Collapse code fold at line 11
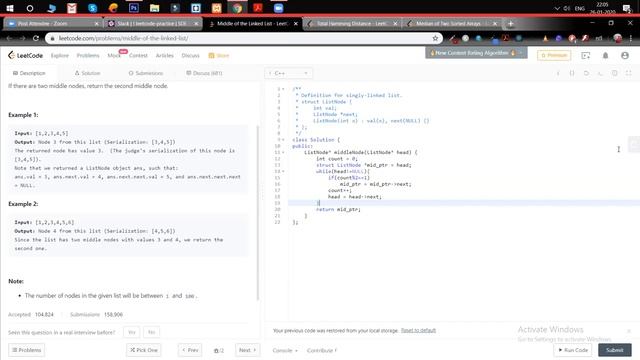The image size is (640, 360). [x=283, y=152]
